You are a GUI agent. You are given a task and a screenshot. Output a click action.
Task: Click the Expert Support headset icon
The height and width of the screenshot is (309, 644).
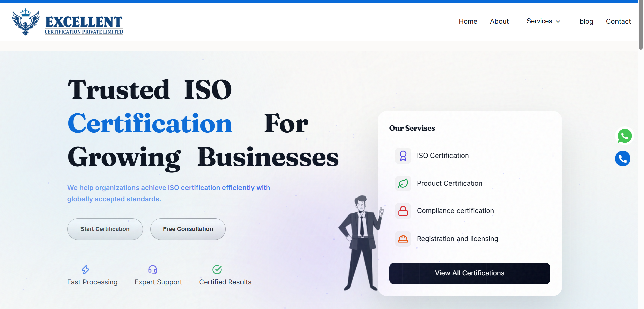pos(153,270)
